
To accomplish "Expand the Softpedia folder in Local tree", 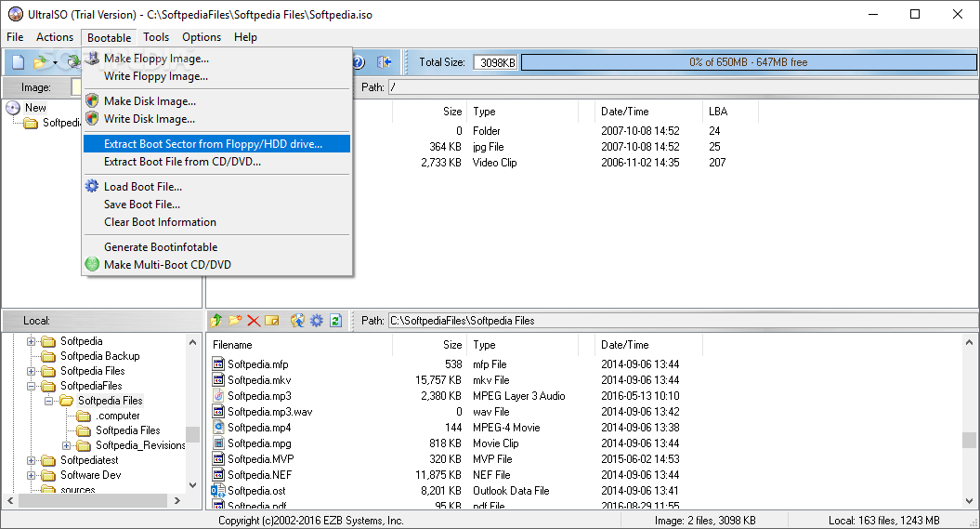I will pos(31,341).
